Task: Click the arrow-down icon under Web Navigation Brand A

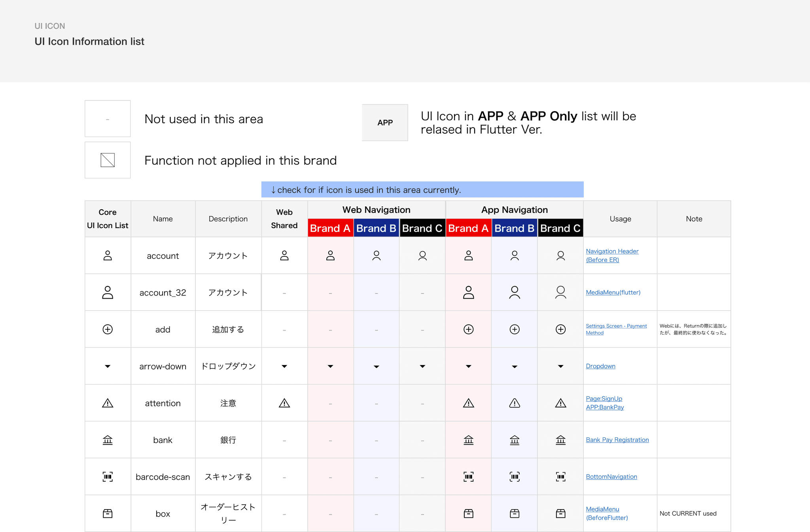Action: click(330, 366)
